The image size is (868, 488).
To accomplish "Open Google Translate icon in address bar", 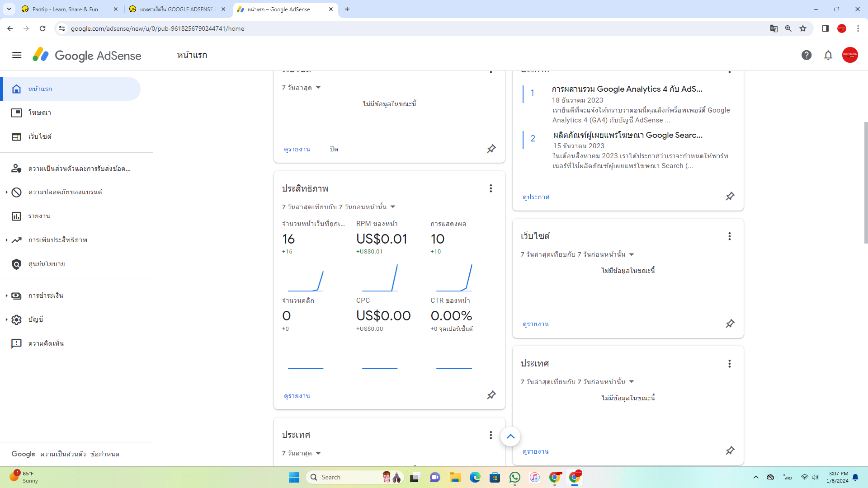I will pyautogui.click(x=774, y=28).
